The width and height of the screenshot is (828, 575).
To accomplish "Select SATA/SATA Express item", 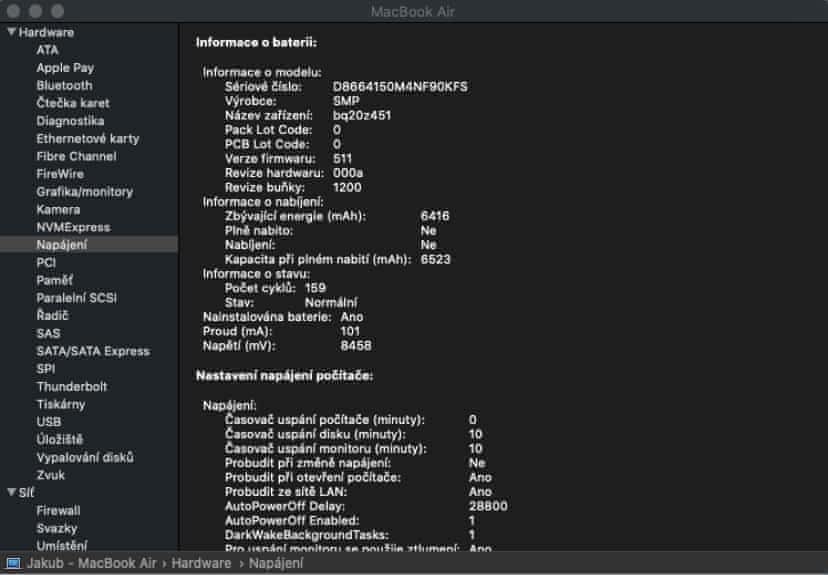I will 92,350.
